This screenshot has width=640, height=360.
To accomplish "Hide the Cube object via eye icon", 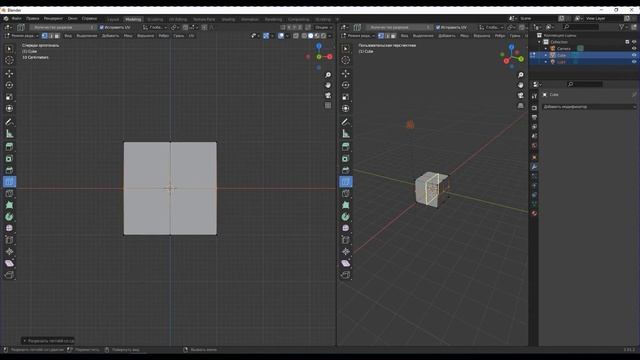I will (x=634, y=55).
